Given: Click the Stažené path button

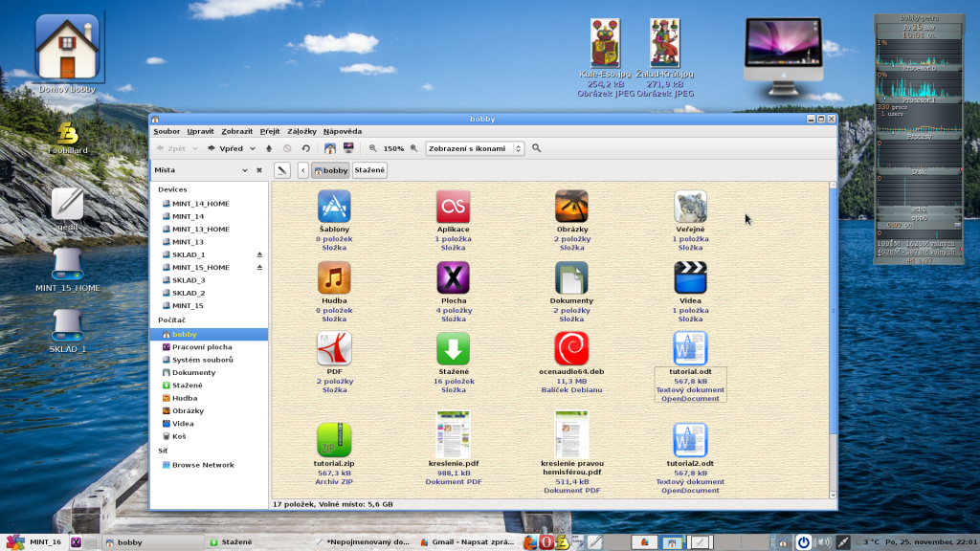Looking at the screenshot, I should pos(369,170).
